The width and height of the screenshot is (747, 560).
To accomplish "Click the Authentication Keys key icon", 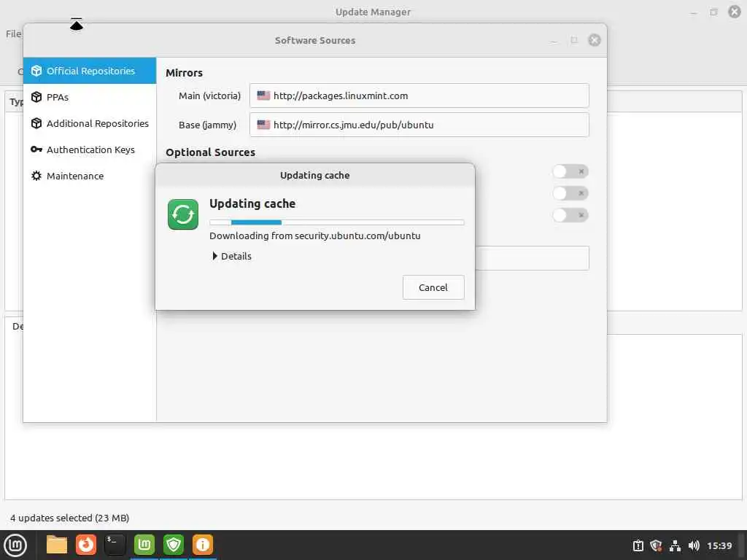I will click(36, 149).
